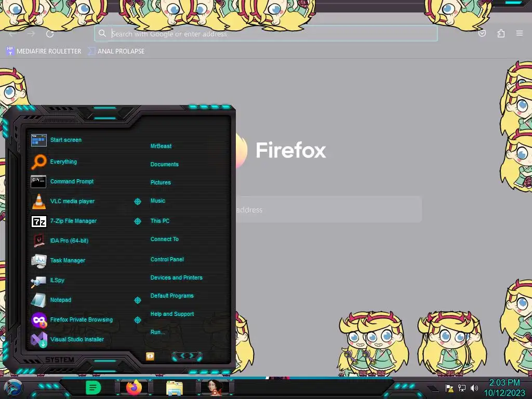Open Pictures from start menu

point(161,182)
